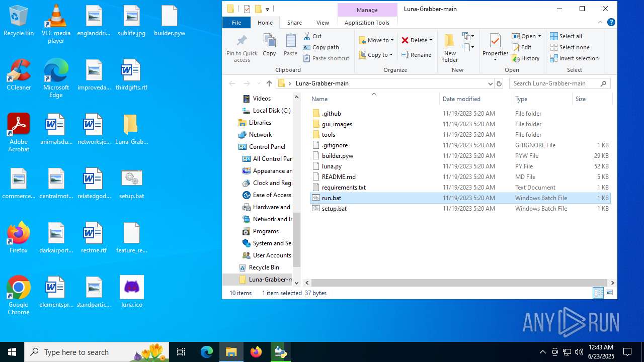644x362 pixels.
Task: Click the horizontal scrollbar of file list
Action: pos(460,283)
